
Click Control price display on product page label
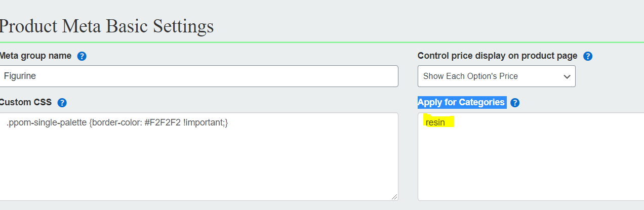click(497, 56)
